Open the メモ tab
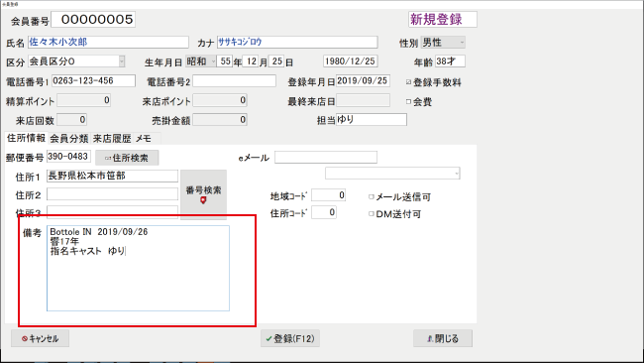Viewport: 644px width, 363px height. (144, 139)
